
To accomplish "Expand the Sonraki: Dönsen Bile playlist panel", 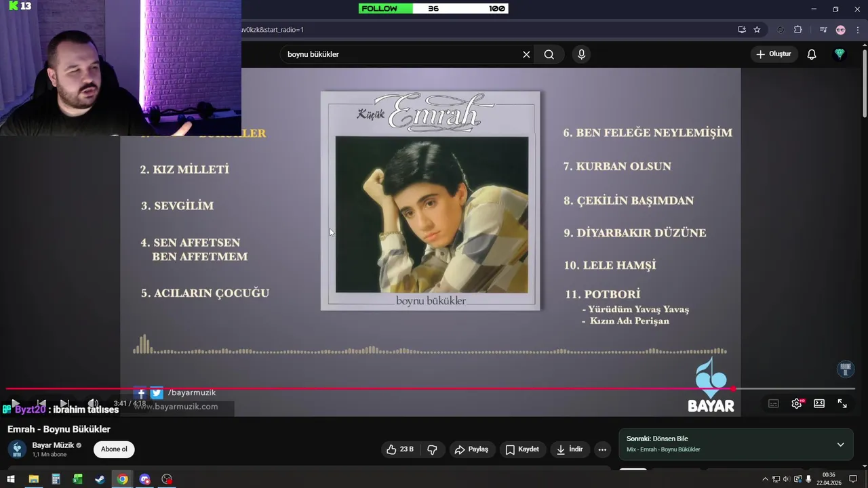I will point(840,445).
